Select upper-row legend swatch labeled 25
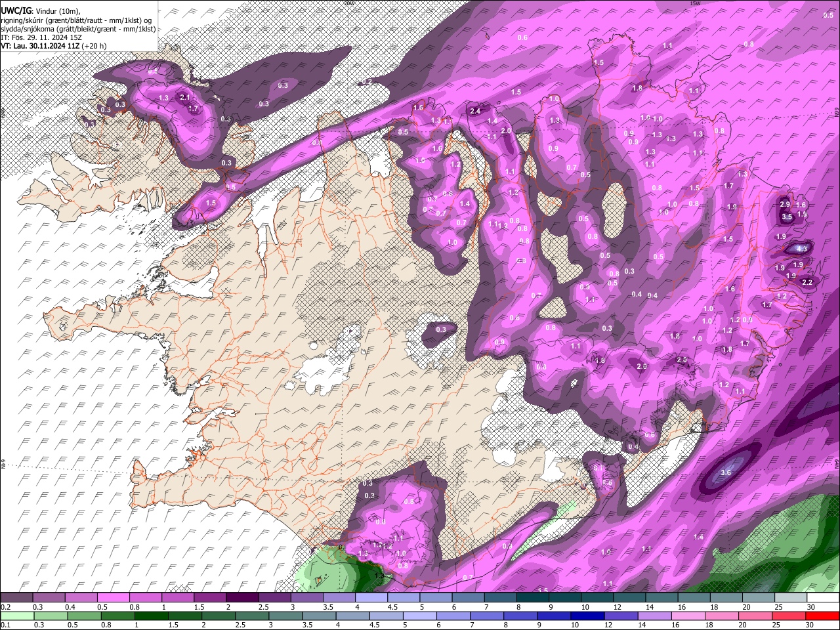 tap(791, 598)
